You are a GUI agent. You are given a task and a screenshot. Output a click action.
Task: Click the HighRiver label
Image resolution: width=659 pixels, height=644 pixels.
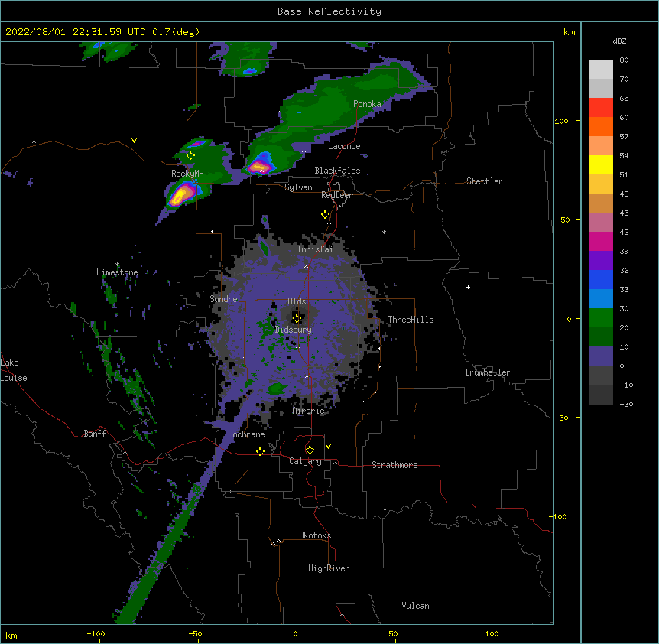coord(329,568)
